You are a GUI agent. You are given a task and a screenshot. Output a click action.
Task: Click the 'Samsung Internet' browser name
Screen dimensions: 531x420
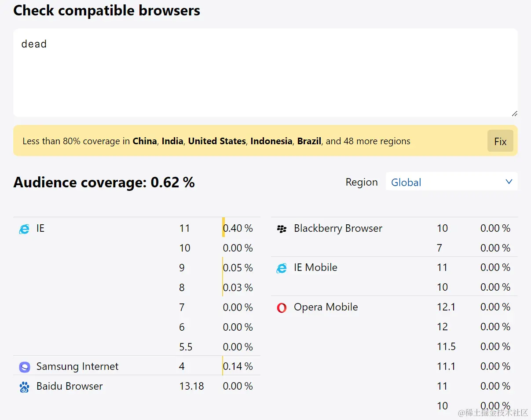click(x=77, y=366)
